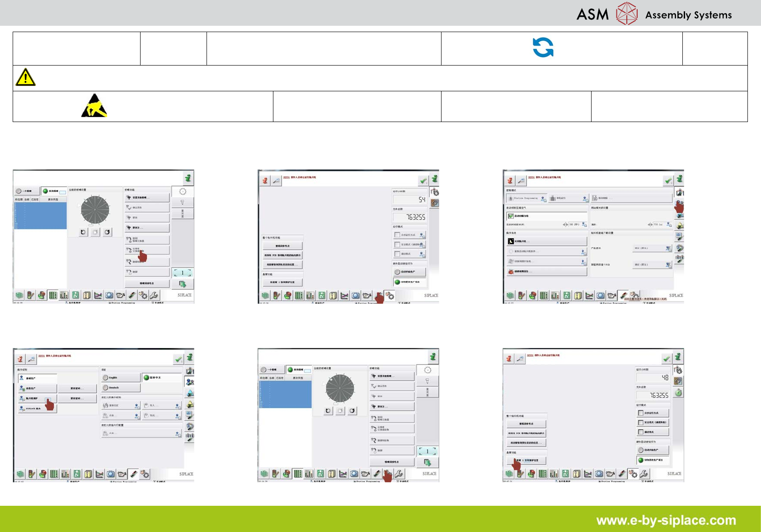This screenshot has width=761, height=532.
Task: Click clockwise rotate icon in top-left nozzle screenshot
Action: pos(107,232)
